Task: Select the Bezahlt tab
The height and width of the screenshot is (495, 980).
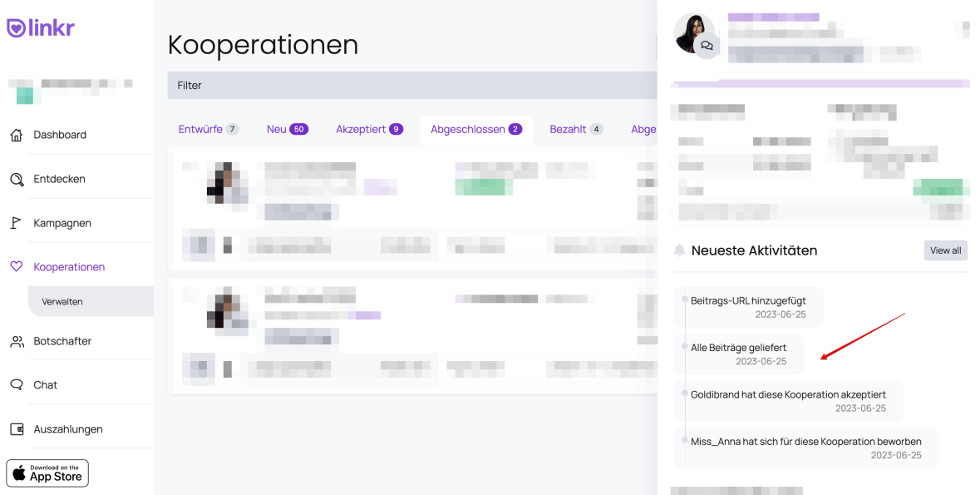Action: [576, 129]
